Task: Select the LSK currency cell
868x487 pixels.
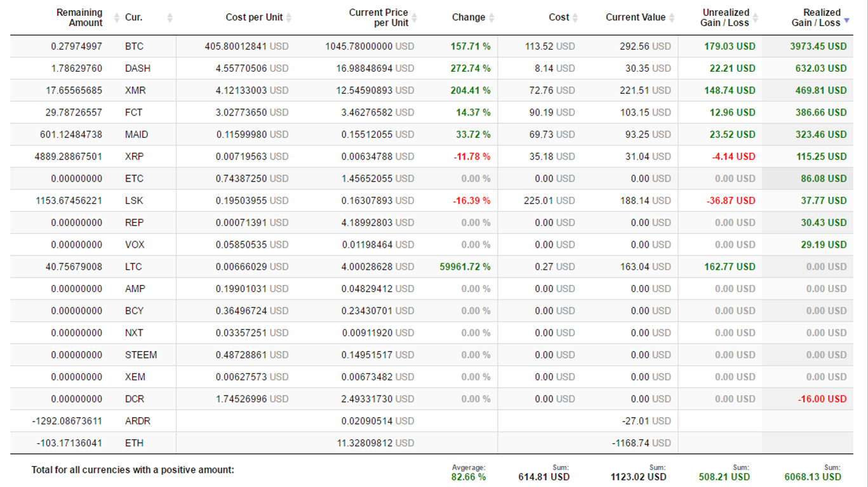Action: click(134, 201)
